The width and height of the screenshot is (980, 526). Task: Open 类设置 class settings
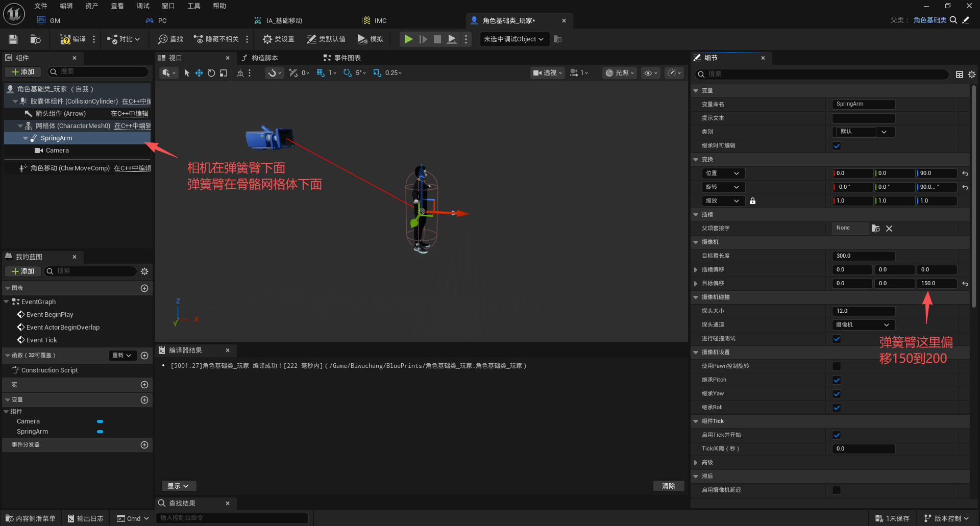(x=278, y=39)
